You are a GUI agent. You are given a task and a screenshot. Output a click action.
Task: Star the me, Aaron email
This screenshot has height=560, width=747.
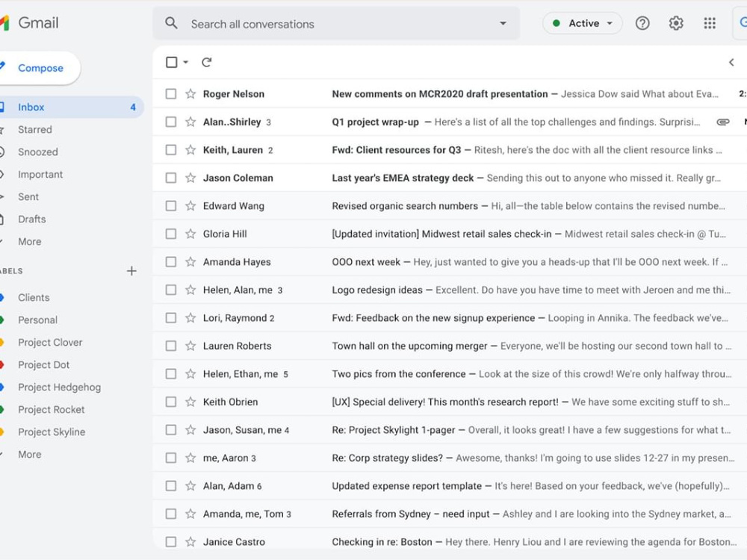190,458
